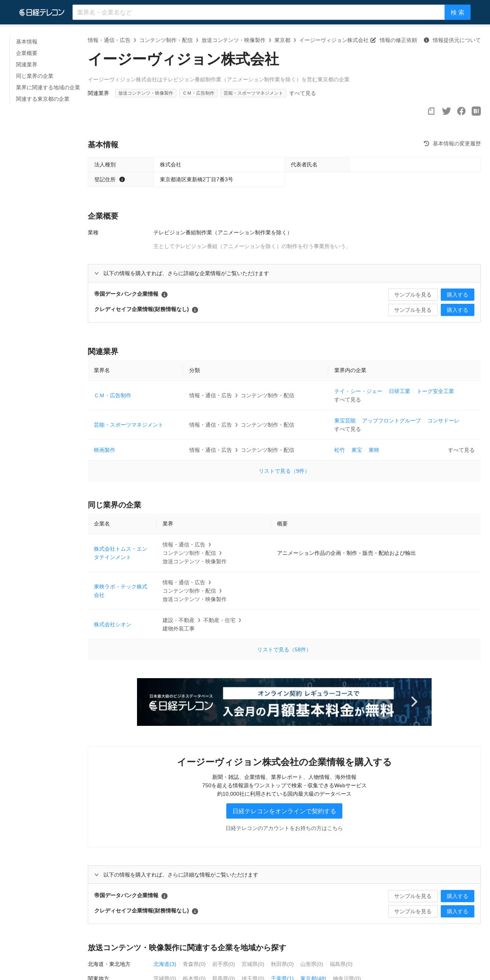Collapse the lower 詳細な情報 purchase panel

pyautogui.click(x=284, y=875)
